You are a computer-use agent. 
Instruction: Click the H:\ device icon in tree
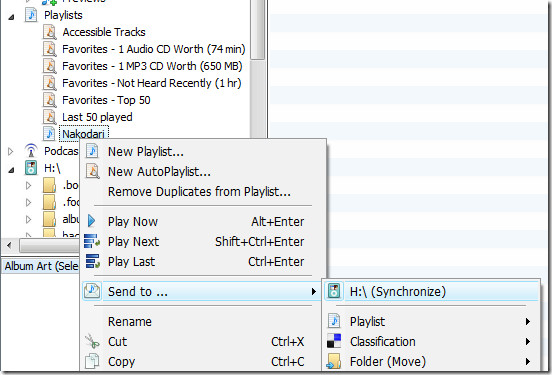[x=31, y=168]
